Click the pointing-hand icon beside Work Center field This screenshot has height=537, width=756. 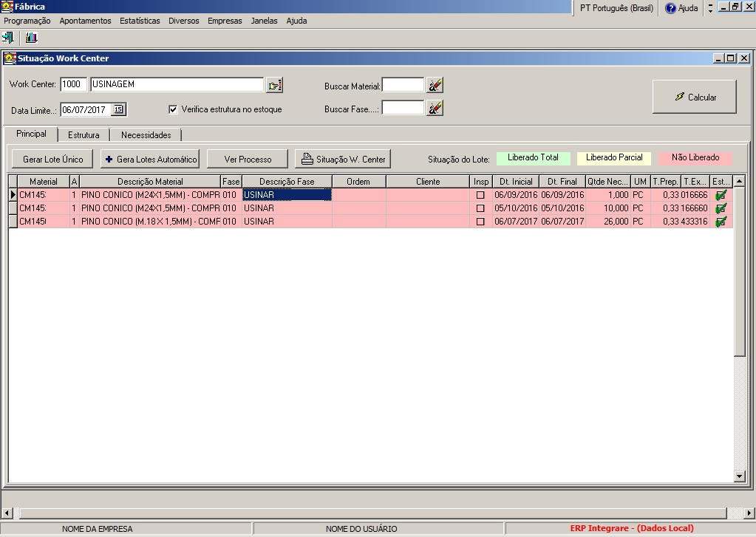pyautogui.click(x=273, y=84)
